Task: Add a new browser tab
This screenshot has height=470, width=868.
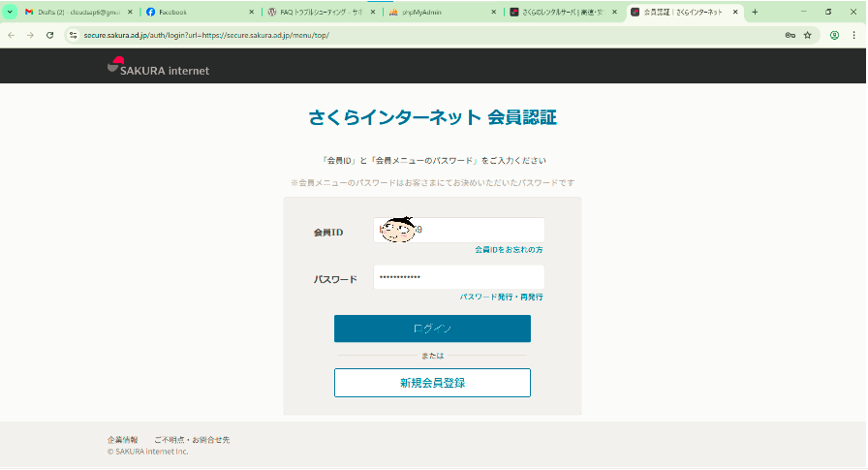Action: [x=755, y=12]
